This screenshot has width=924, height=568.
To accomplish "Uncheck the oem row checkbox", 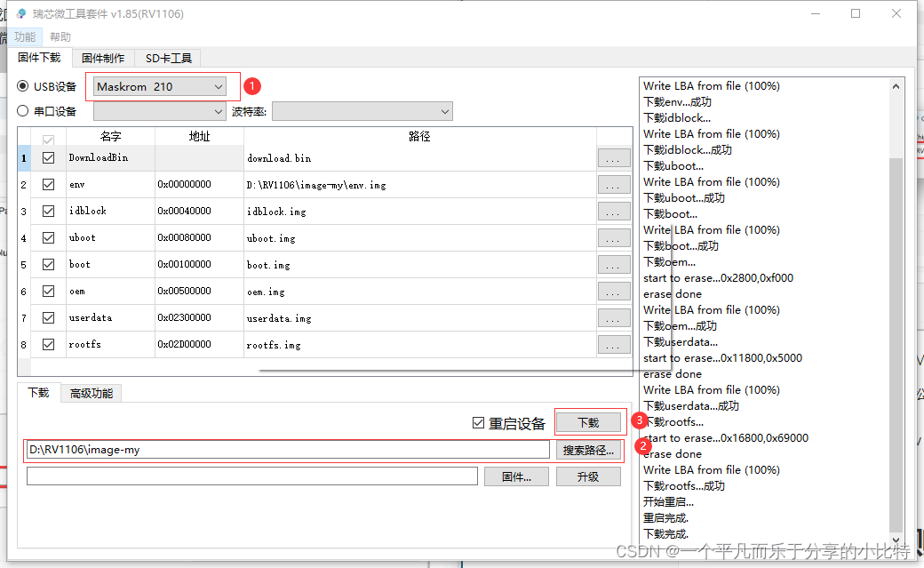I will tap(48, 291).
